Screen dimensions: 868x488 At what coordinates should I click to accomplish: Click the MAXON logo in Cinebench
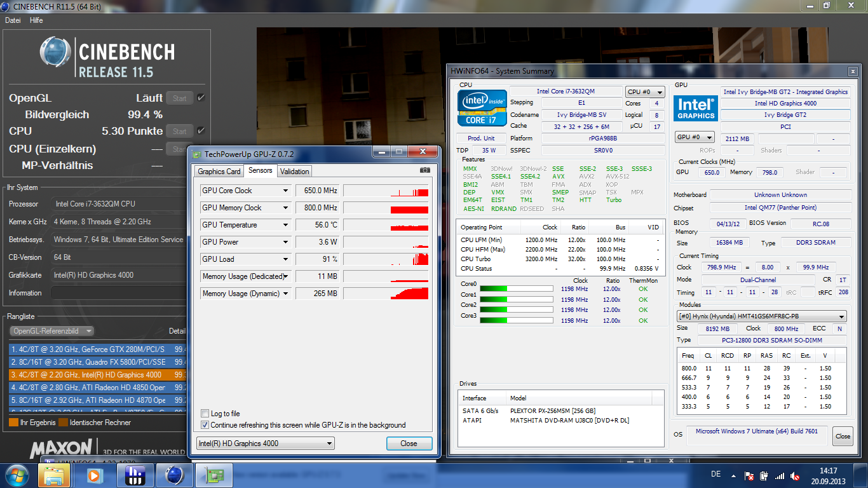60,449
